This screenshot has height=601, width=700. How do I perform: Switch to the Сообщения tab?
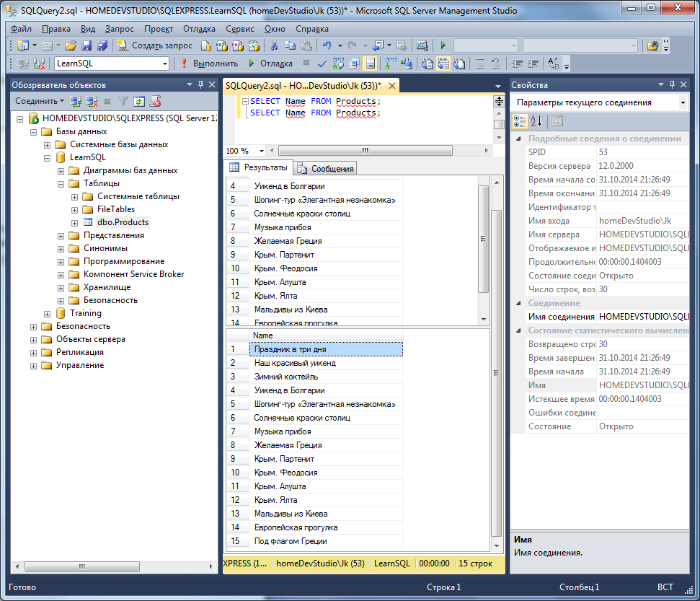326,168
